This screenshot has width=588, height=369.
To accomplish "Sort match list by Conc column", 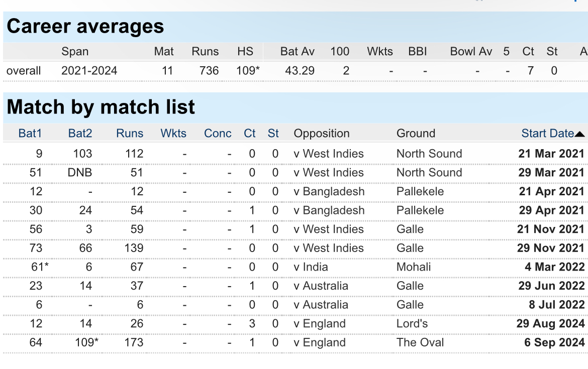I will tap(218, 134).
